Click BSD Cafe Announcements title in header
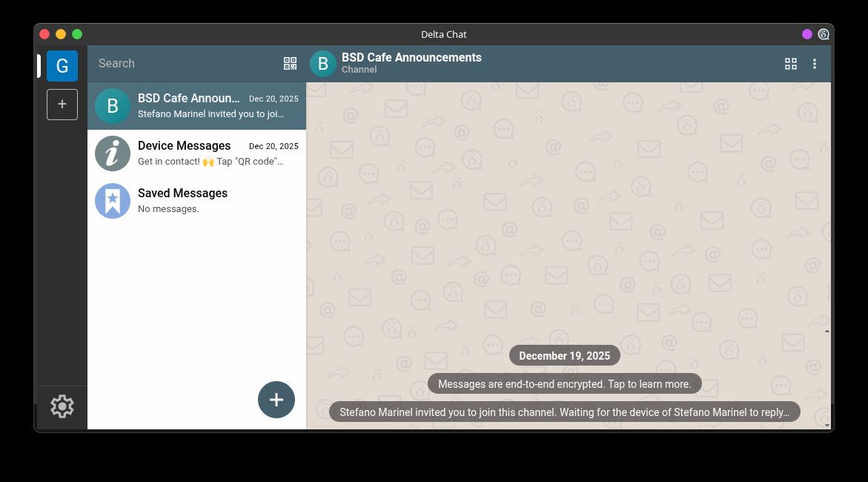The height and width of the screenshot is (482, 868). tap(411, 58)
